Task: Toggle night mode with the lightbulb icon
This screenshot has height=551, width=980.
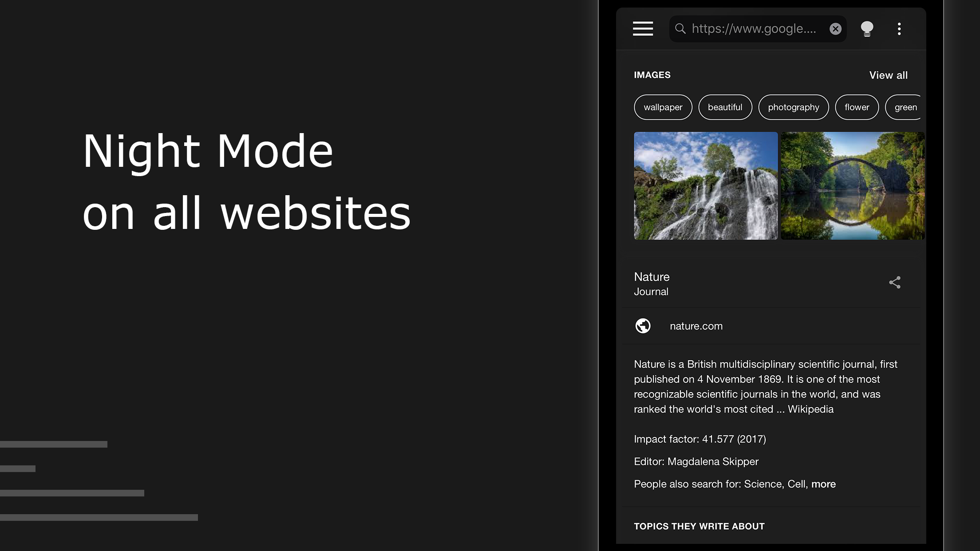Action: click(x=866, y=29)
